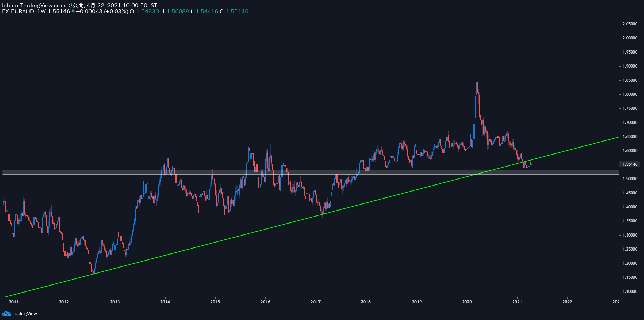Click the 2.00000 price axis label
This screenshot has width=644, height=320.
tap(630, 38)
